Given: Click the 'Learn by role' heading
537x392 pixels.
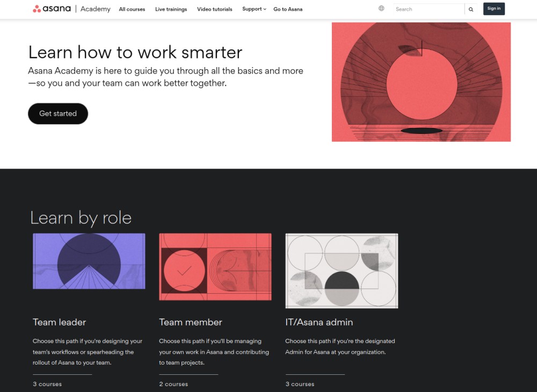Looking at the screenshot, I should 81,218.
